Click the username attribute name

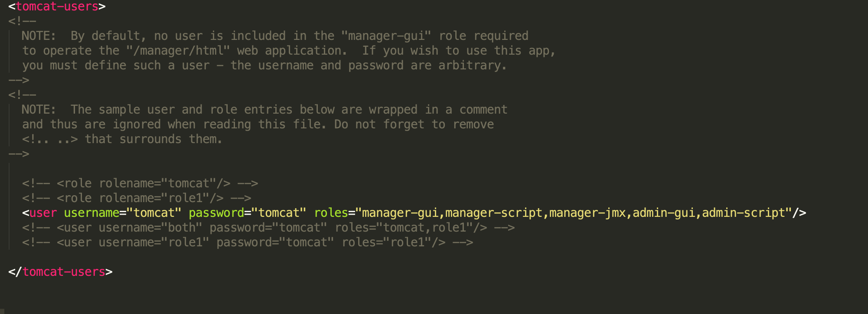point(91,213)
